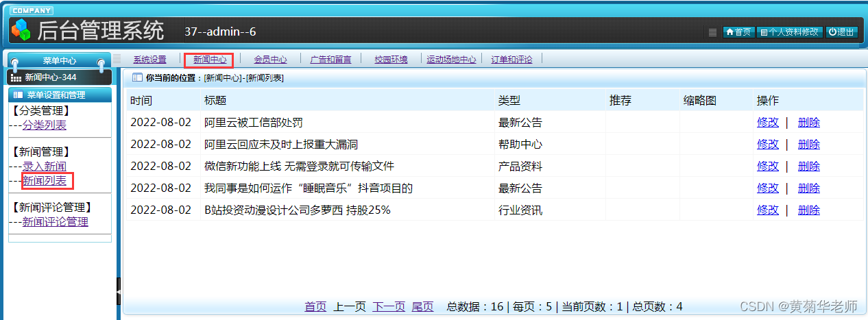Image resolution: width=868 pixels, height=320 pixels.
Task: Click the 时间 column header
Action: 141,101
